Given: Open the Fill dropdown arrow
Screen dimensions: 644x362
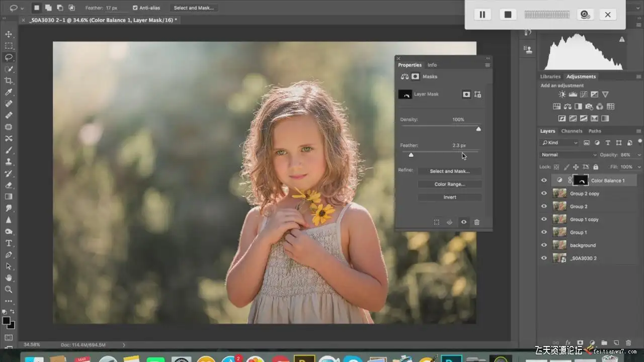Looking at the screenshot, I should 639,167.
